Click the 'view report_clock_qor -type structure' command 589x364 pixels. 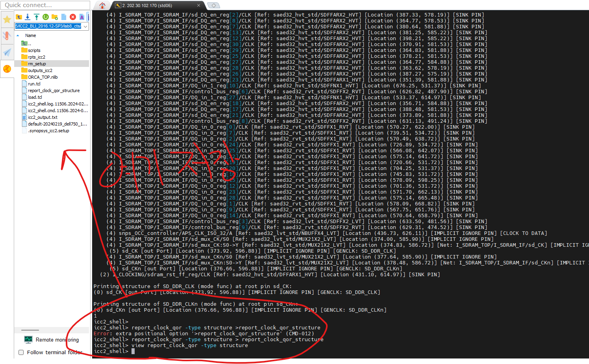[x=190, y=346]
